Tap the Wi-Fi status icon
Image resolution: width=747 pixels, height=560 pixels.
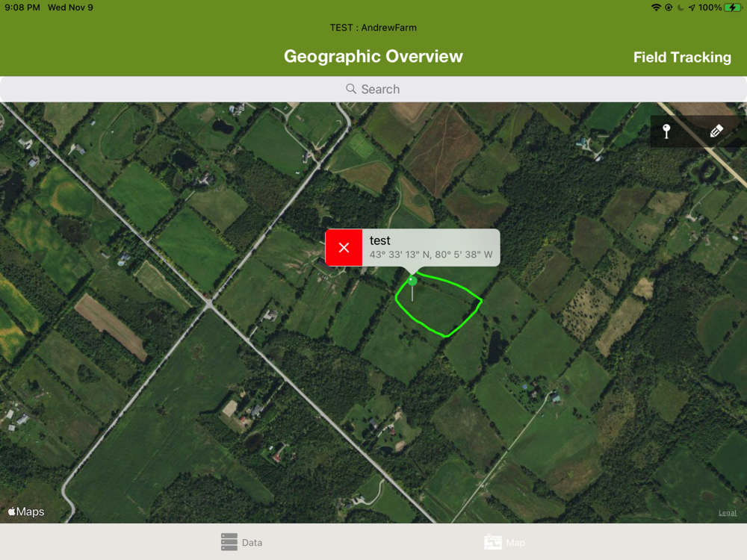tap(656, 7)
